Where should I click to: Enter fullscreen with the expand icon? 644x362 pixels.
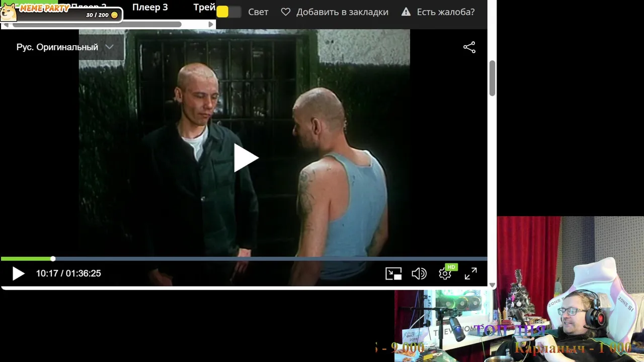coord(471,274)
